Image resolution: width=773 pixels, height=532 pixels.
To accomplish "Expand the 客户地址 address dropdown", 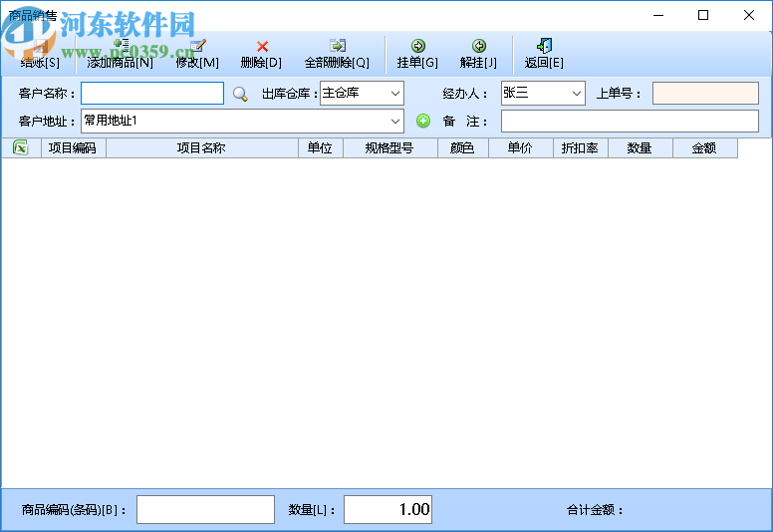I will 394,122.
